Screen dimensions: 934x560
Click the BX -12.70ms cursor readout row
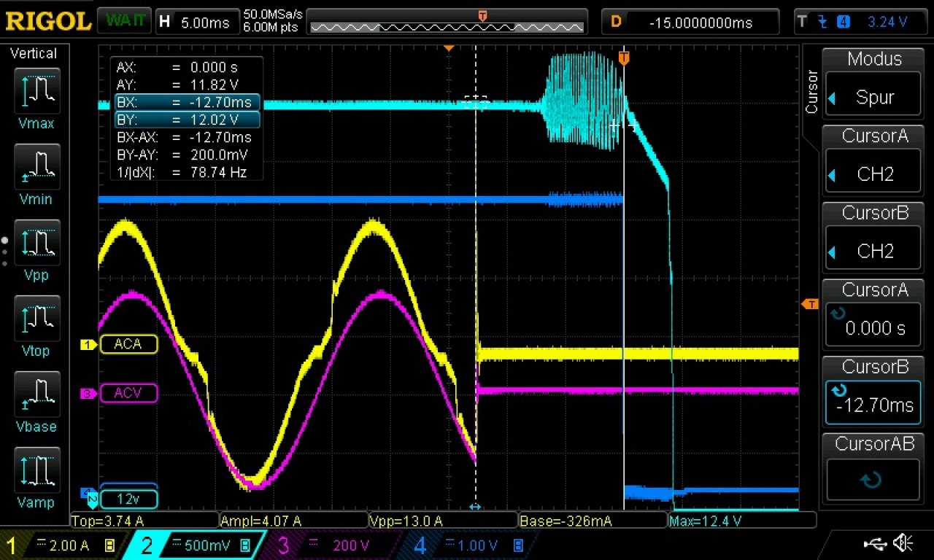coord(187,102)
